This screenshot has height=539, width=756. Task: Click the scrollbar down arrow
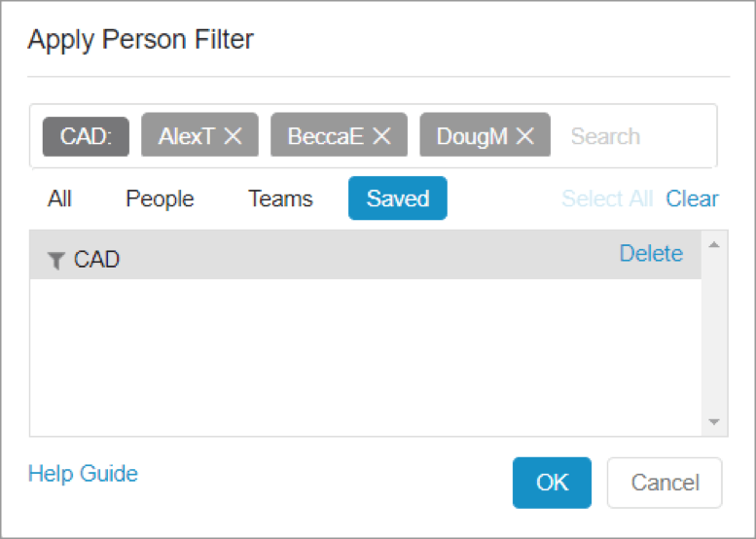(x=714, y=422)
